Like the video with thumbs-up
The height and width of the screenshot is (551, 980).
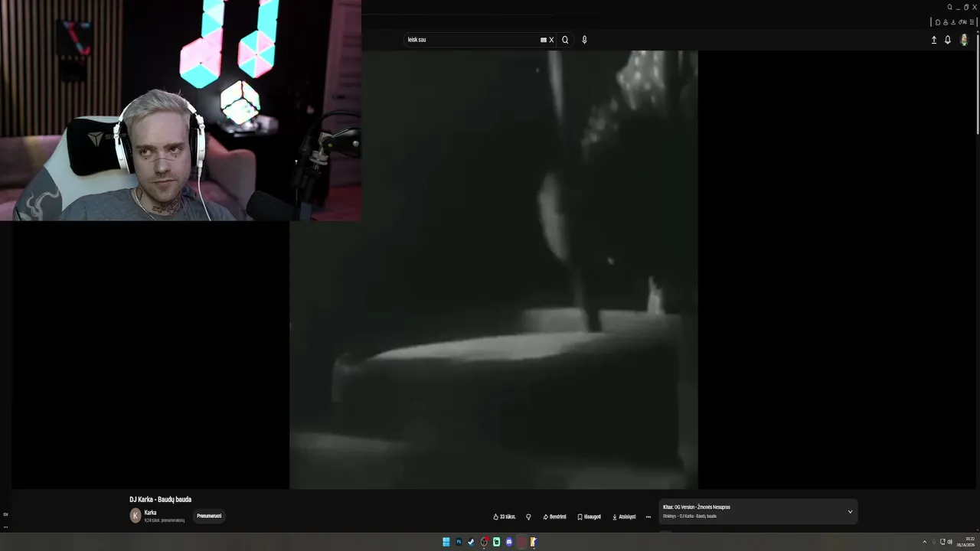504,517
